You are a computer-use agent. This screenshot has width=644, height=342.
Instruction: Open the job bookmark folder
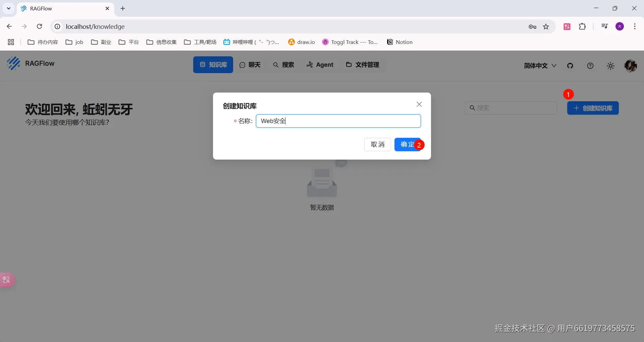[74, 42]
